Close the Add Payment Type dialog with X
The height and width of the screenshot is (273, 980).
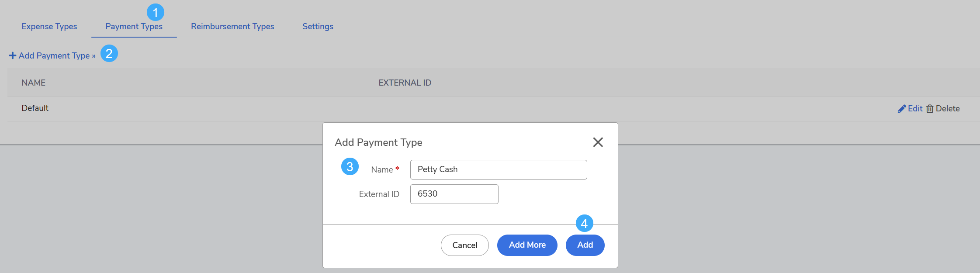(598, 142)
